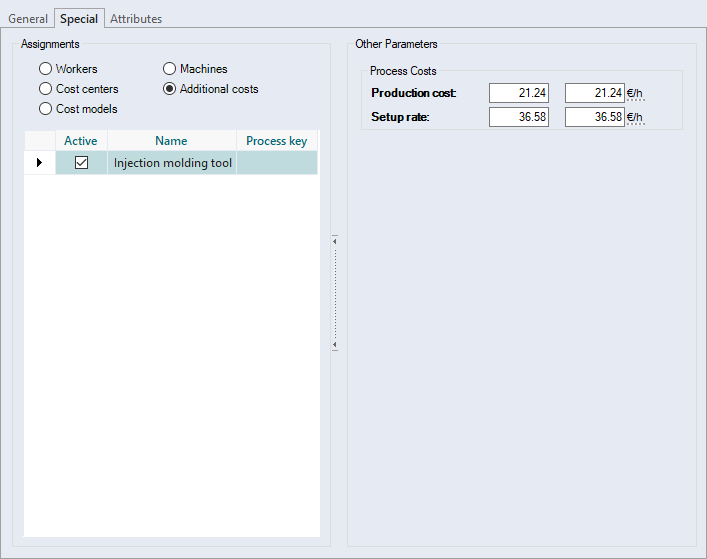The width and height of the screenshot is (707, 559).
Task: Click the Active column header
Action: pyautogui.click(x=81, y=141)
